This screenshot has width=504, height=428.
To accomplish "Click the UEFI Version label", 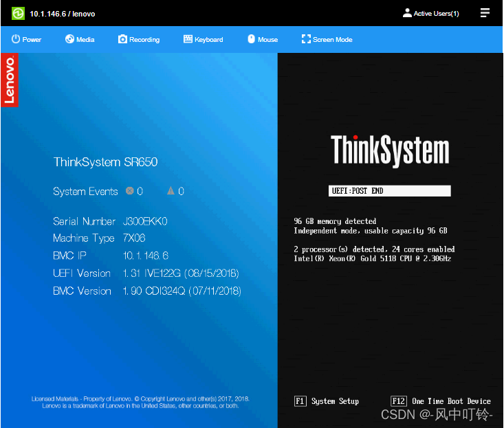I will 82,273.
